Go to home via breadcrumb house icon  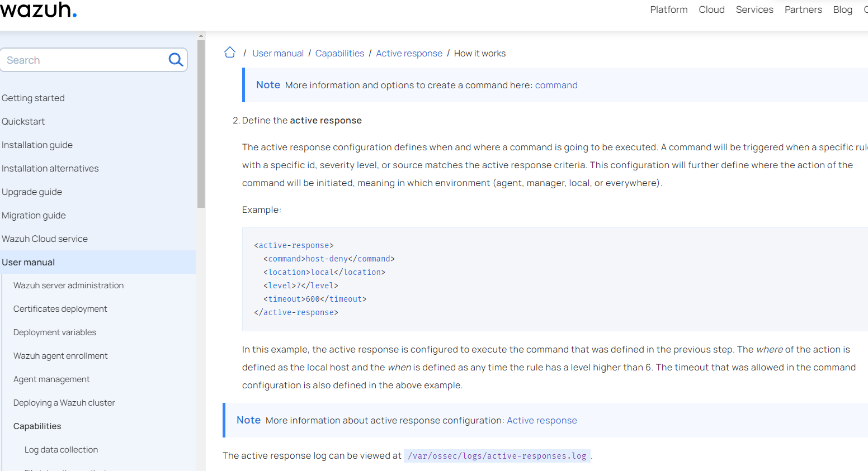coord(230,53)
